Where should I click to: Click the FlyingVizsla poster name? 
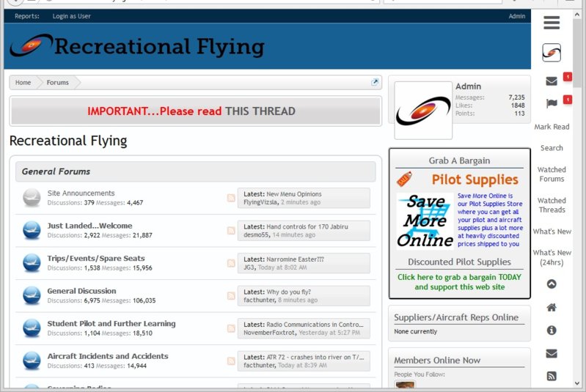260,202
